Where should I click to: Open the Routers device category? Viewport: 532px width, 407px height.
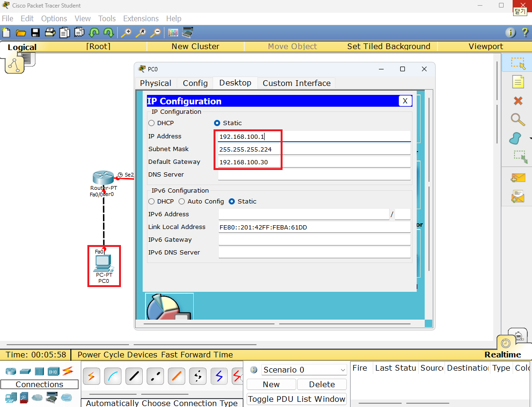click(11, 371)
